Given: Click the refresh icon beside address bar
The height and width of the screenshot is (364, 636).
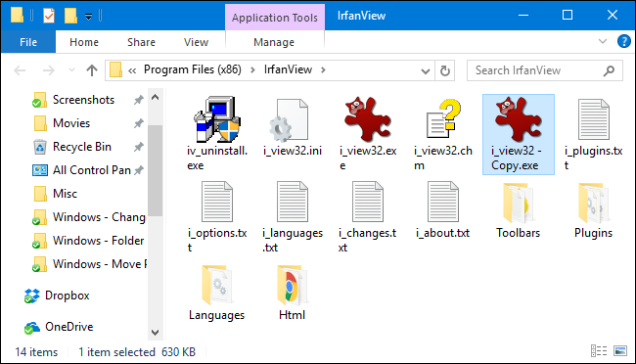Looking at the screenshot, I should [445, 70].
